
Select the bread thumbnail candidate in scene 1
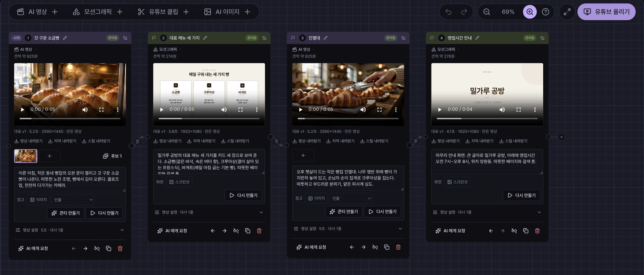click(26, 156)
